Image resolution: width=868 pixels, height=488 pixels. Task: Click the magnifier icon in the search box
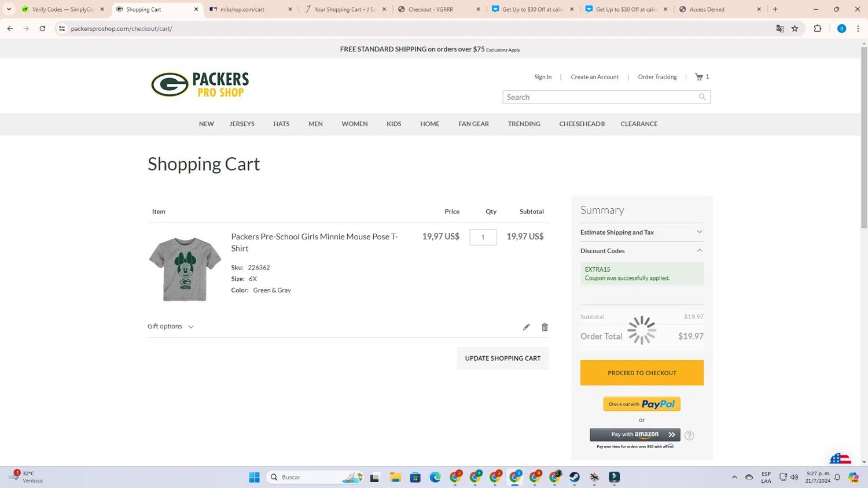(702, 97)
